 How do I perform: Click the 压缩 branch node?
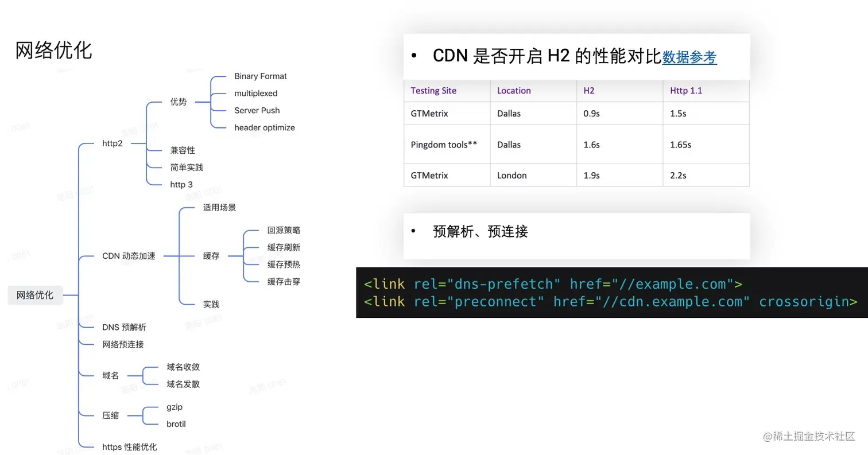[x=110, y=415]
